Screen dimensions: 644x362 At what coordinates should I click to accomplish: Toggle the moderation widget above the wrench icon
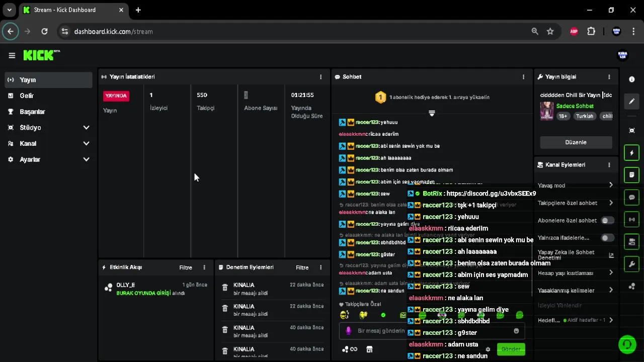632,242
